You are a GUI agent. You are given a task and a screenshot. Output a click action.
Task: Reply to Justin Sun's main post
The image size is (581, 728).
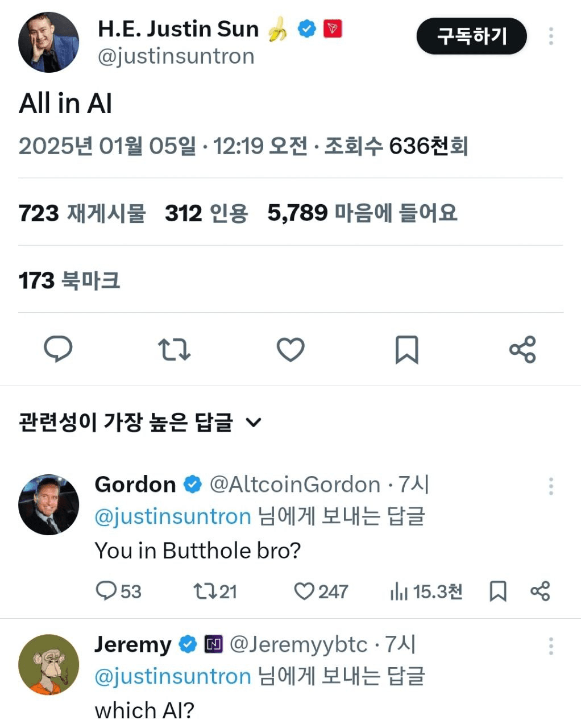click(x=58, y=349)
